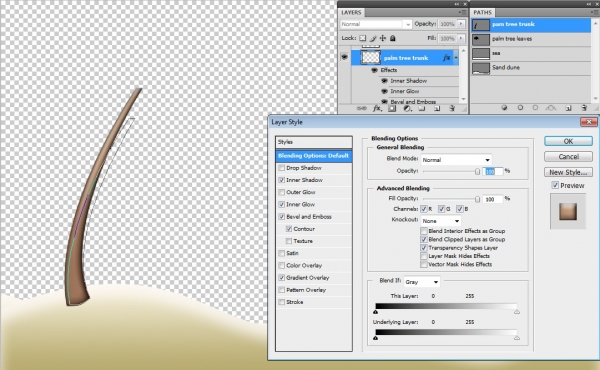Uncheck the Inner Shadow style checkbox
This screenshot has width=600, height=370.
(282, 180)
